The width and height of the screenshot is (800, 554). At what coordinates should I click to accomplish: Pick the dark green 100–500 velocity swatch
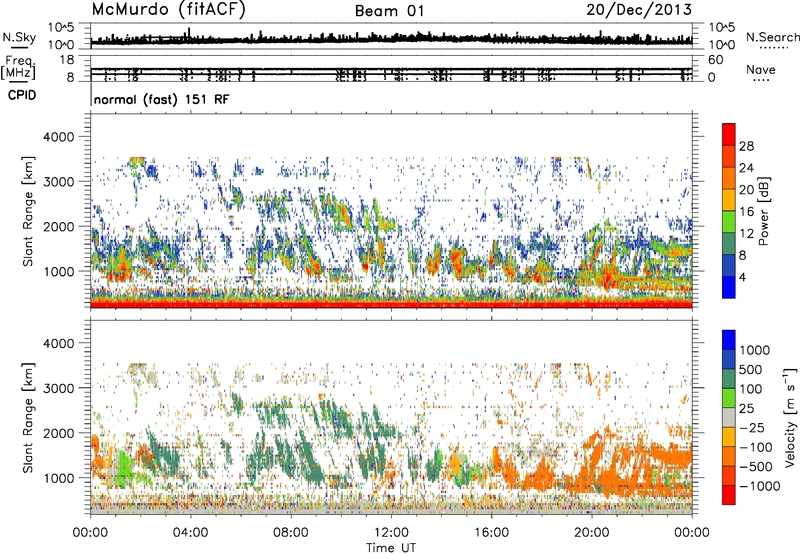pyautogui.click(x=729, y=380)
